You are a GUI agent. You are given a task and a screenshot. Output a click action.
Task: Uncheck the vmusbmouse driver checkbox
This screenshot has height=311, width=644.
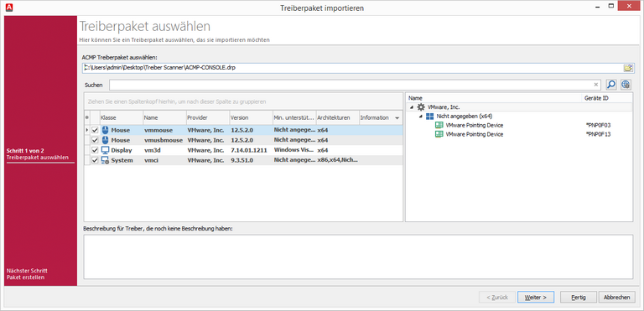coord(95,140)
